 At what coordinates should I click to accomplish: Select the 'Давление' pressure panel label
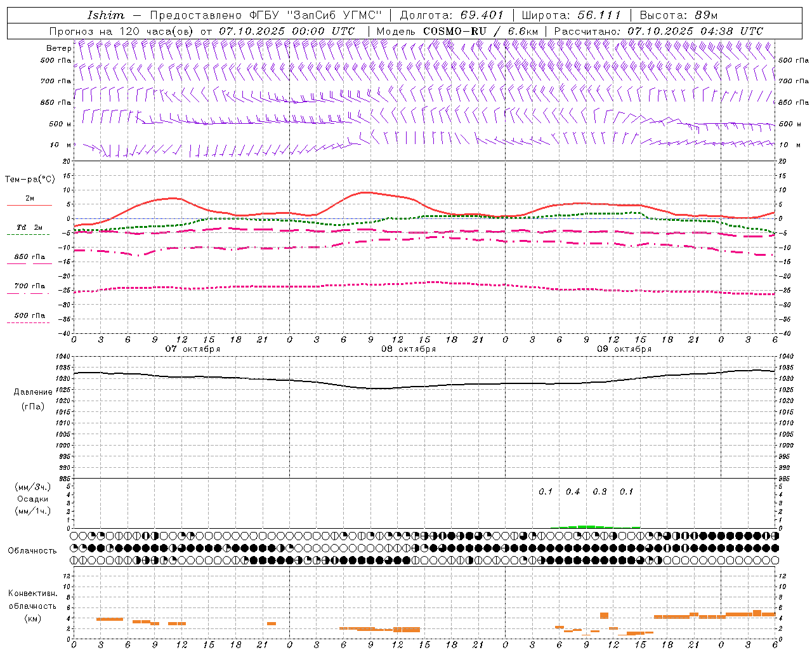click(33, 392)
